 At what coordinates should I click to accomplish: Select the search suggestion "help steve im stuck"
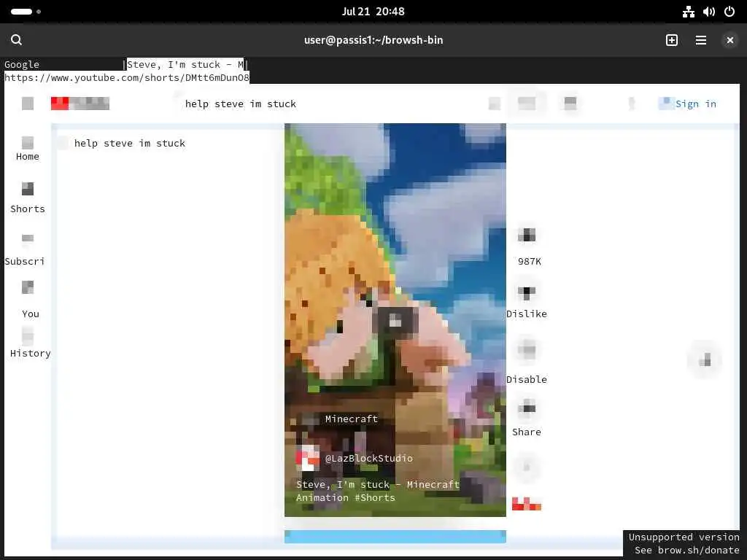pos(130,144)
